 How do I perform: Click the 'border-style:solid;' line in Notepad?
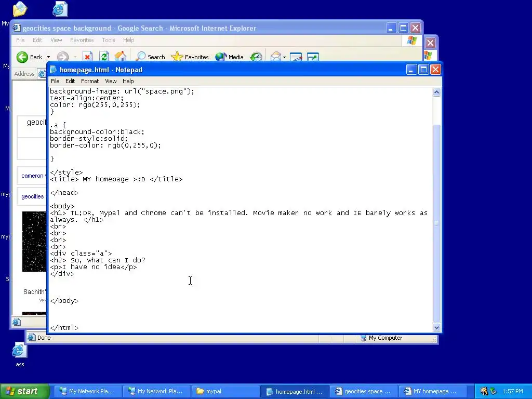pyautogui.click(x=89, y=139)
